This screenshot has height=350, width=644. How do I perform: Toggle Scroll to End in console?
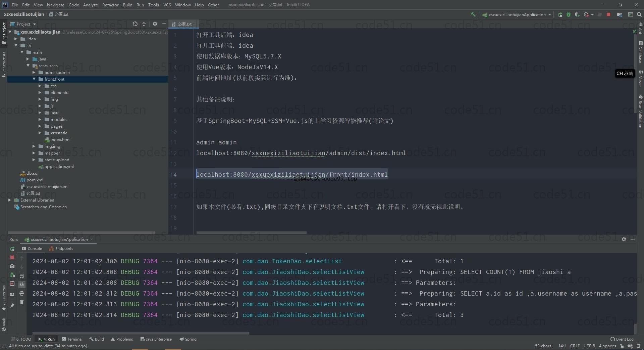22,284
